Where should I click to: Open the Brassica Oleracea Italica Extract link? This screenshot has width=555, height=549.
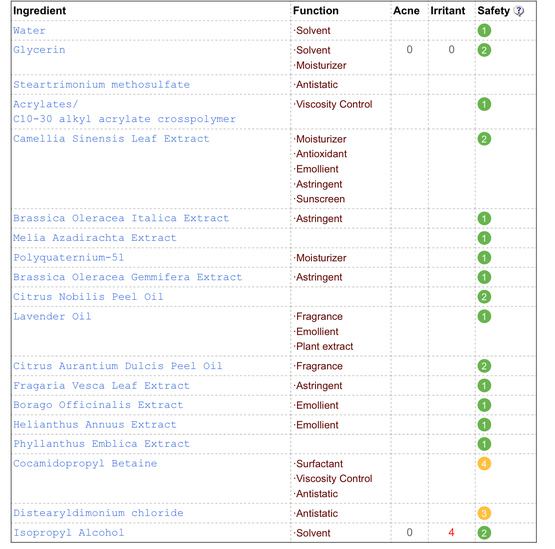click(x=121, y=218)
